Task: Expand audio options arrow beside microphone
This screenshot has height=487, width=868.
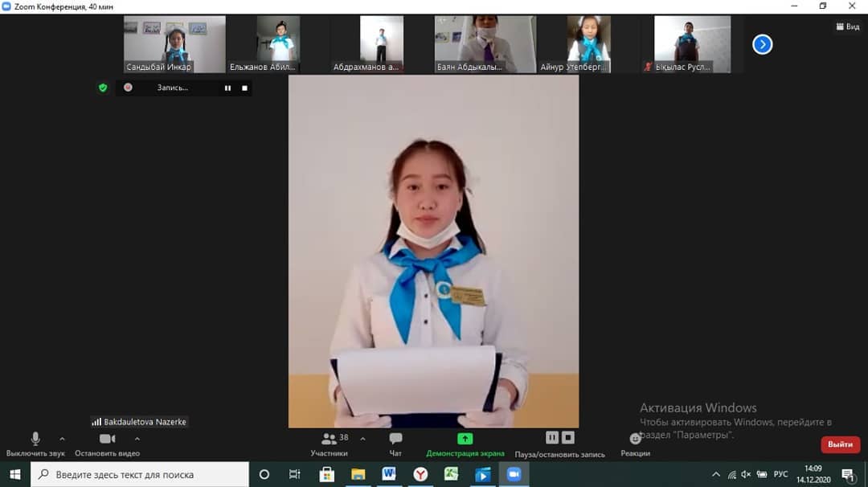Action: click(x=62, y=439)
